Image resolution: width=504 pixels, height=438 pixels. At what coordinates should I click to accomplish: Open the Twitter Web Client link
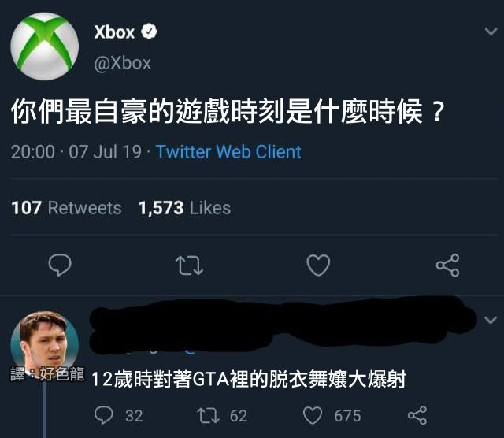click(x=228, y=152)
